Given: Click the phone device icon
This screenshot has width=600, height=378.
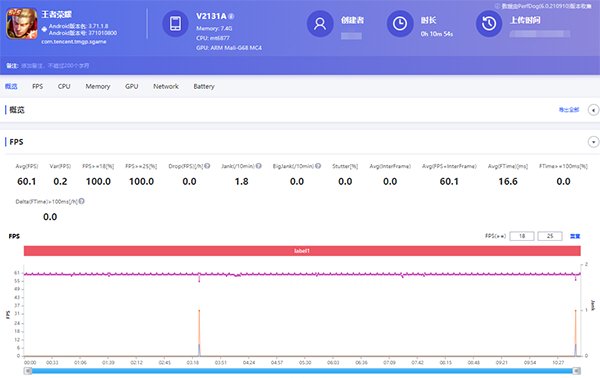Looking at the screenshot, I should point(175,23).
